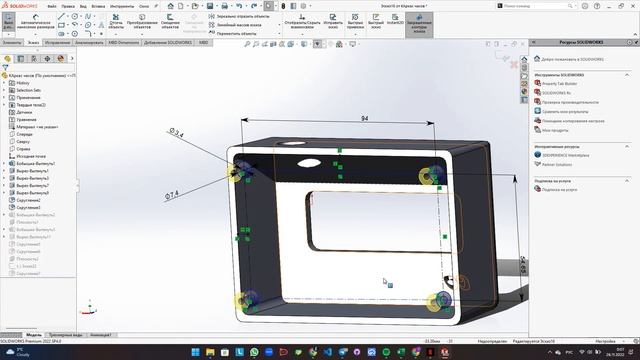
Task: Click Repair Sketch (Исправить эскиз)
Action: (x=333, y=21)
